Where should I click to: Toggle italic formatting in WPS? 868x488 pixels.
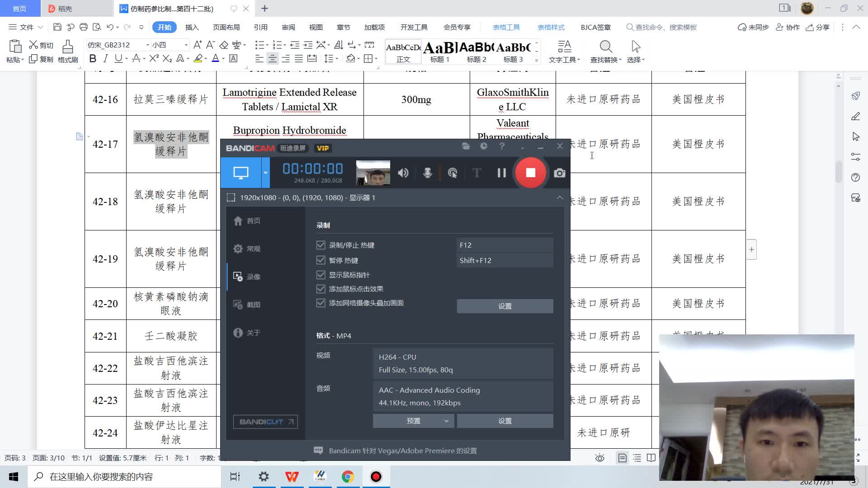105,58
